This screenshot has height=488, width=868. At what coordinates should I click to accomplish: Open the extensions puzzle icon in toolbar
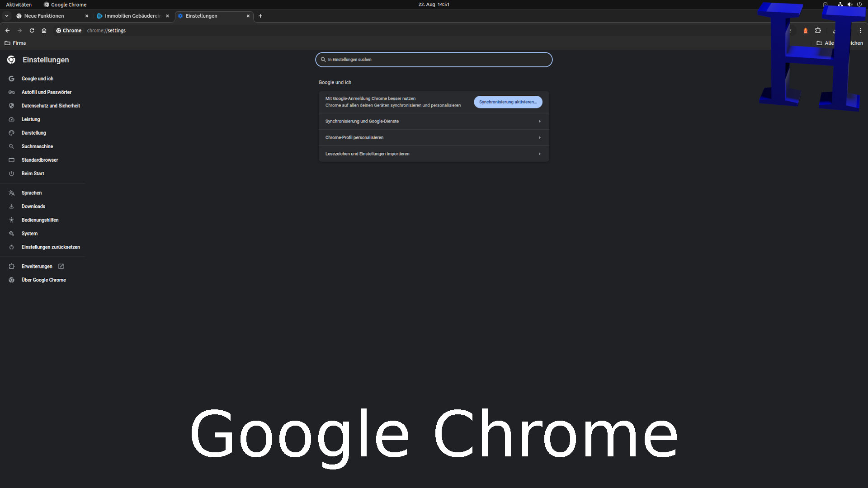(818, 31)
